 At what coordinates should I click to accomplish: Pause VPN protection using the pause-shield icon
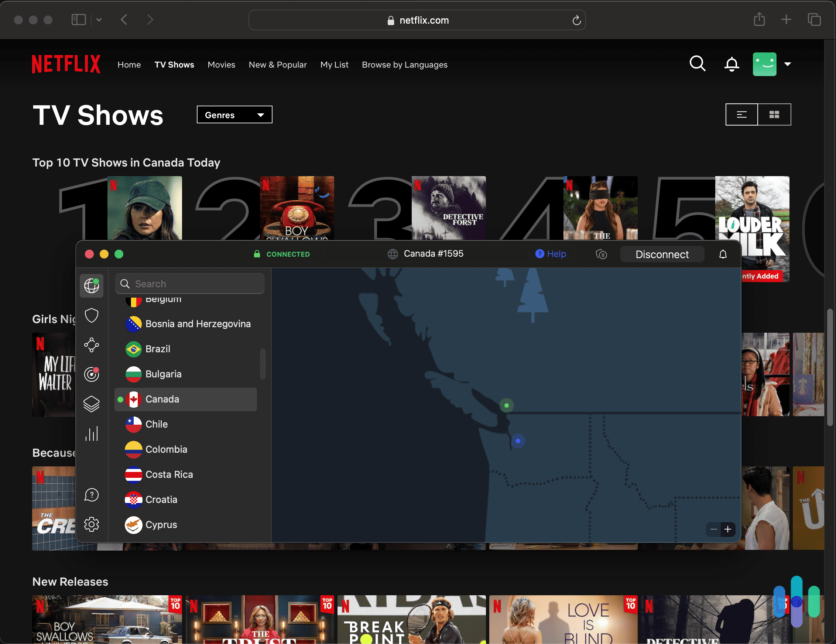point(602,254)
